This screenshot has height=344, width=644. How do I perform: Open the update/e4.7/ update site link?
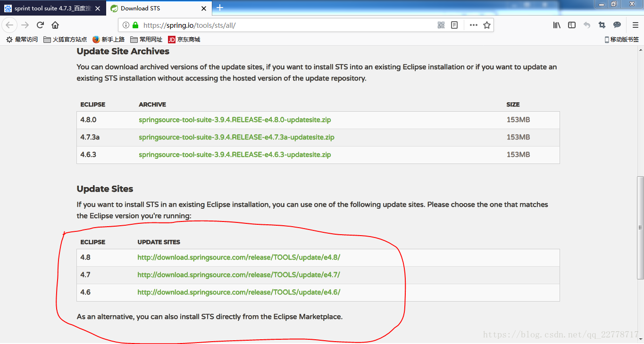click(239, 275)
